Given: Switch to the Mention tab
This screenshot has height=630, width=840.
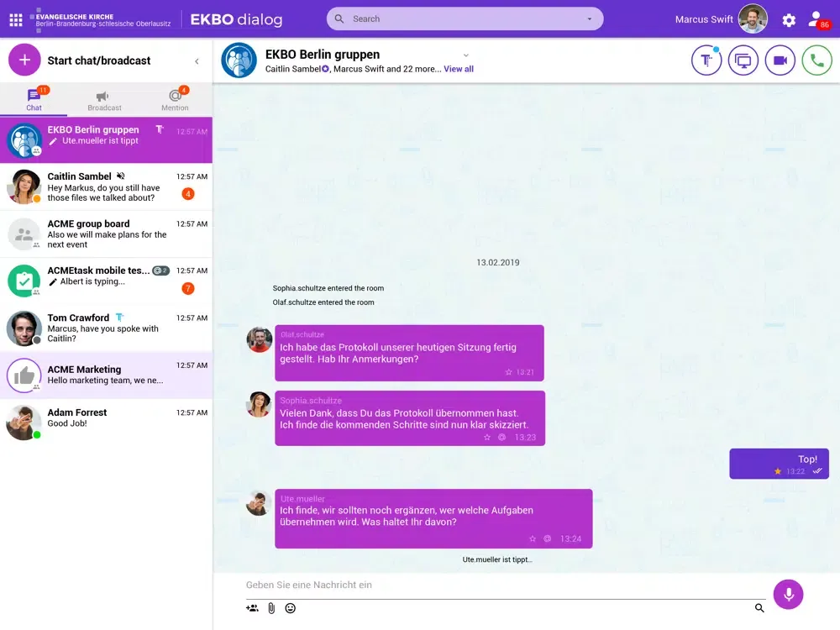Looking at the screenshot, I should [175, 100].
